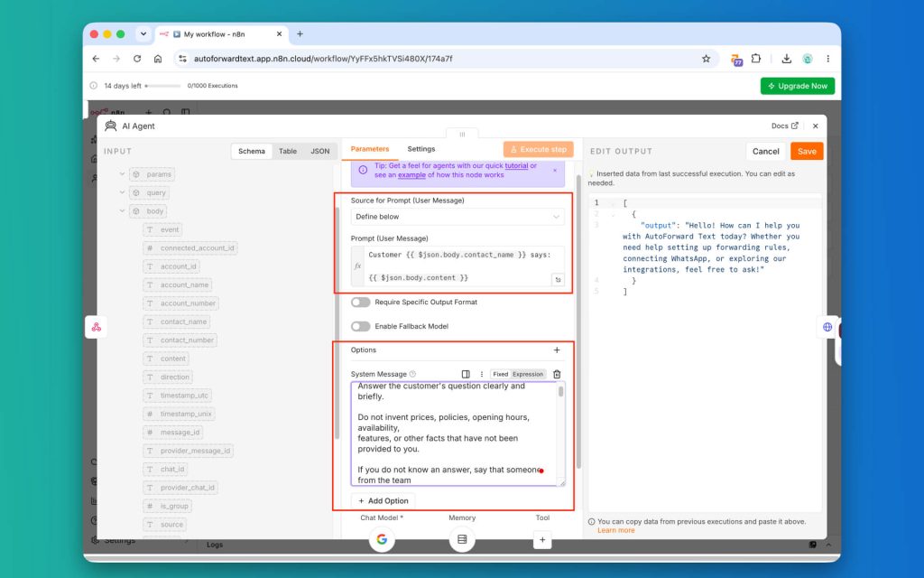Image resolution: width=924 pixels, height=578 pixels.
Task: Open browser extensions puzzle icon
Action: [756, 59]
